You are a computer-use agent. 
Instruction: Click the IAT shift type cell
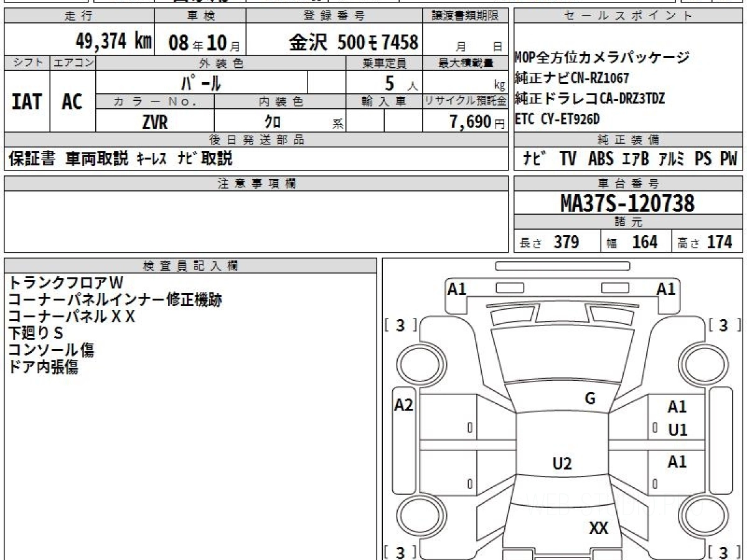click(27, 102)
